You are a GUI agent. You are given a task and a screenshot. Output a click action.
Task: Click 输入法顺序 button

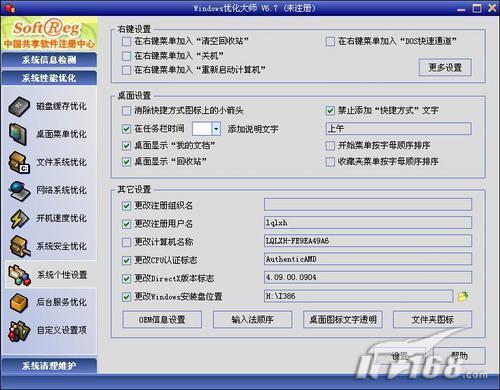[x=252, y=320]
